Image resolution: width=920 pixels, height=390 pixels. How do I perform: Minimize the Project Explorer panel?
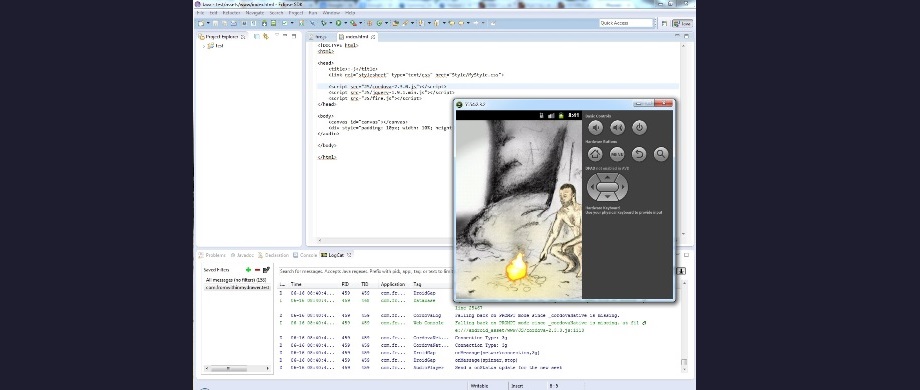tap(285, 36)
